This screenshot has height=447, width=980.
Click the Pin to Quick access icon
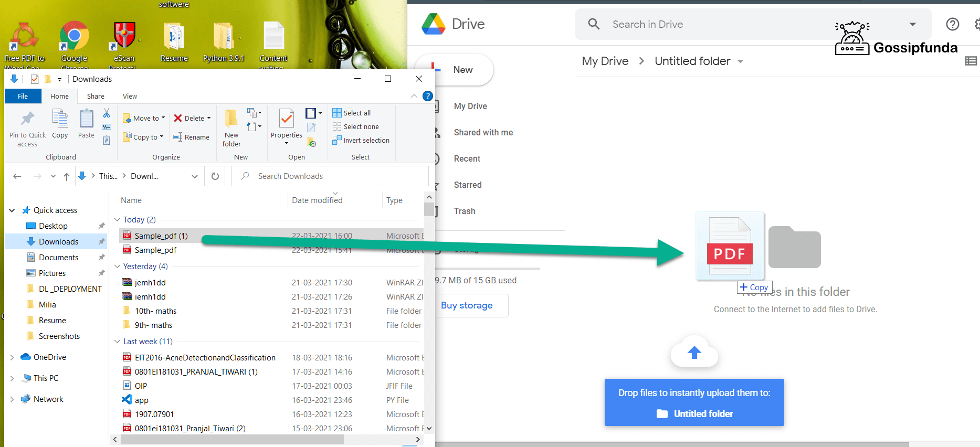point(27,119)
